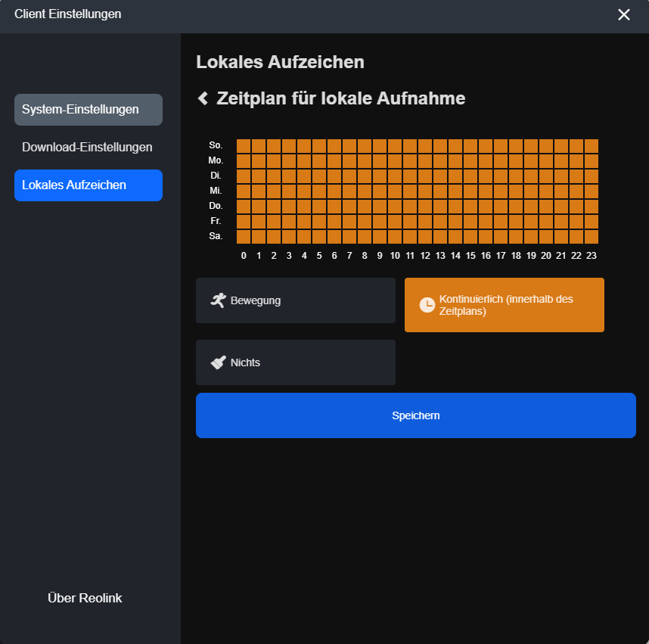The height and width of the screenshot is (644, 649).
Task: Select Nichts to clear schedule cells
Action: point(296,362)
